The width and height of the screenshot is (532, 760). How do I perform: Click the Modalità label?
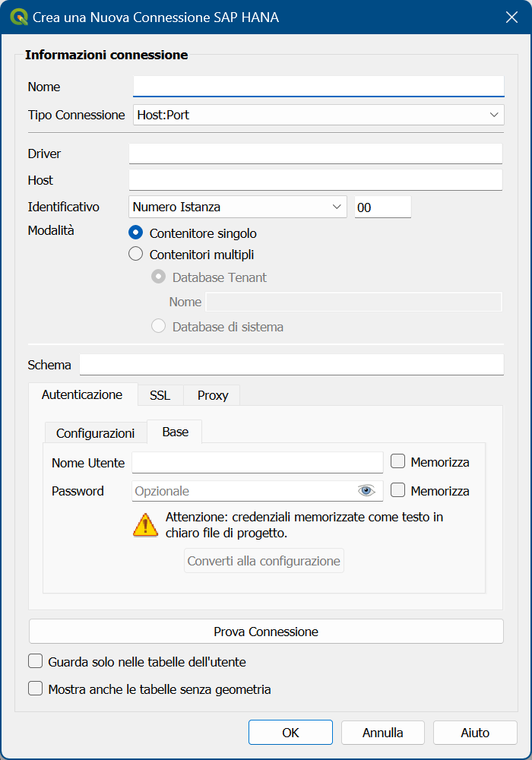point(51,230)
